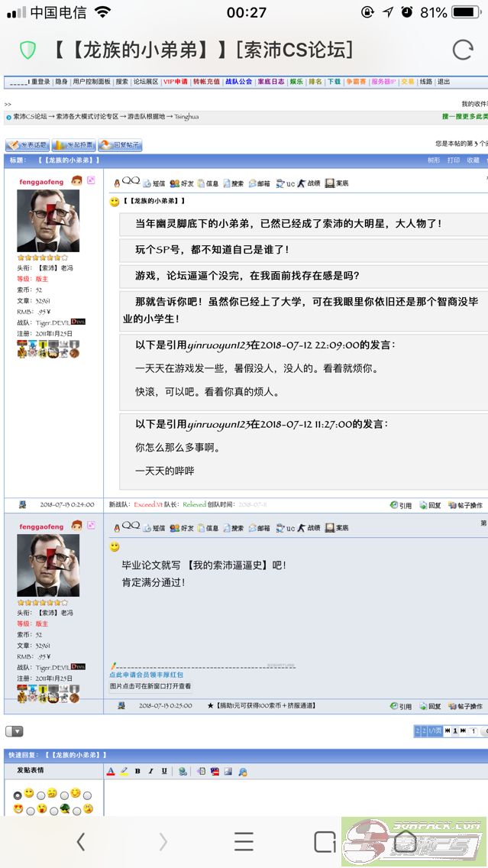
Task: Click the QQ penguin icon in first post
Action: (x=117, y=183)
